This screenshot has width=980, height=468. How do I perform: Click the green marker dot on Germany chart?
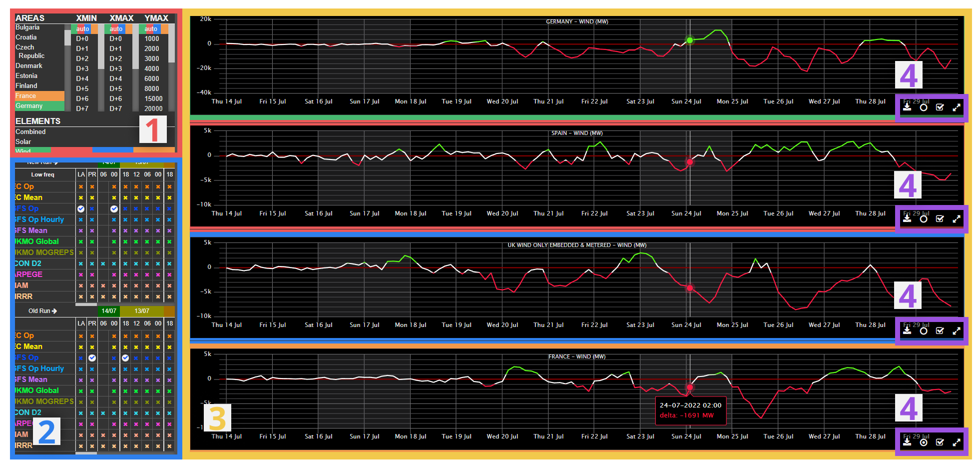tap(690, 40)
